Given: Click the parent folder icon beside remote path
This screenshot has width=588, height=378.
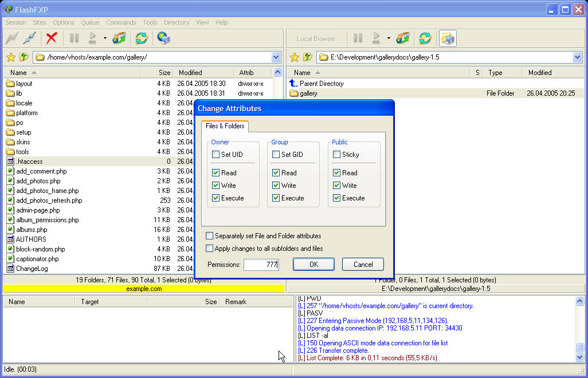Looking at the screenshot, I should [24, 57].
